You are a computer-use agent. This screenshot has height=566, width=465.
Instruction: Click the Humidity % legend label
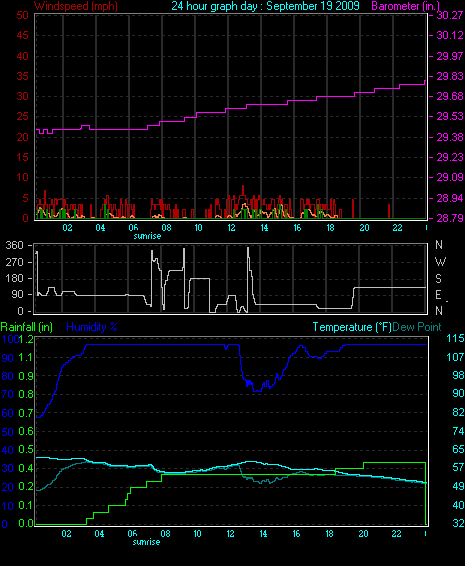pyautogui.click(x=92, y=327)
